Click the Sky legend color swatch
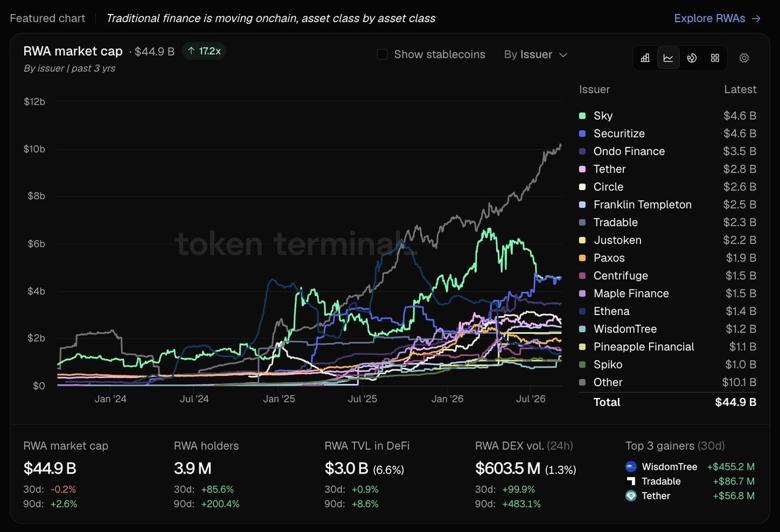 (x=583, y=116)
